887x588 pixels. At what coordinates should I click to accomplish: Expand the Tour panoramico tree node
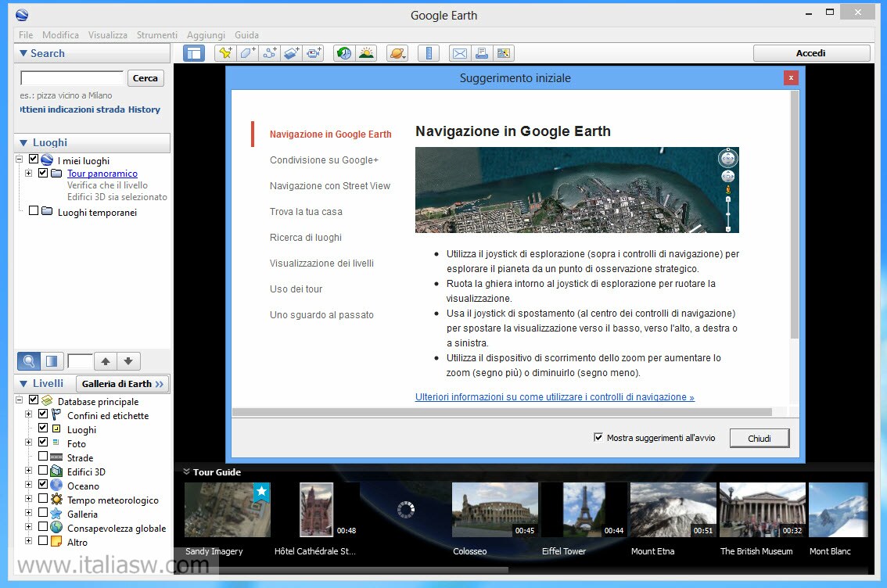[28, 173]
